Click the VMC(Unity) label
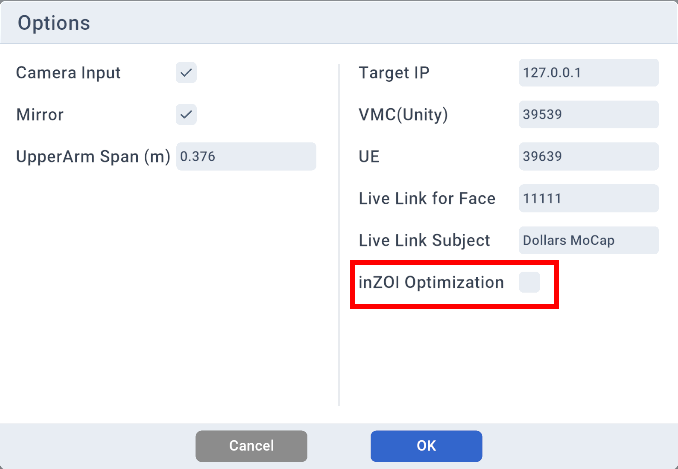This screenshot has width=678, height=469. point(403,115)
